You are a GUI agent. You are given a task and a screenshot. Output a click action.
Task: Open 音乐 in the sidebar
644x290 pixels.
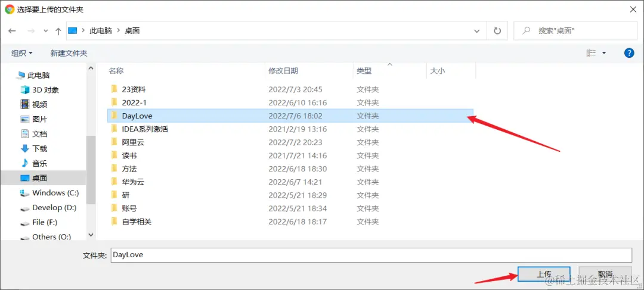40,163
